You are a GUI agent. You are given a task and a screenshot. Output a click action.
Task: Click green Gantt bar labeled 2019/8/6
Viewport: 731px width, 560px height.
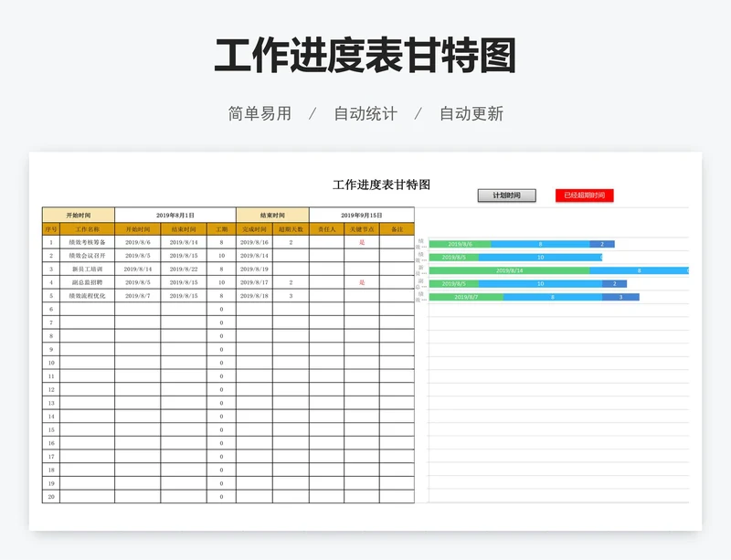[x=461, y=244]
